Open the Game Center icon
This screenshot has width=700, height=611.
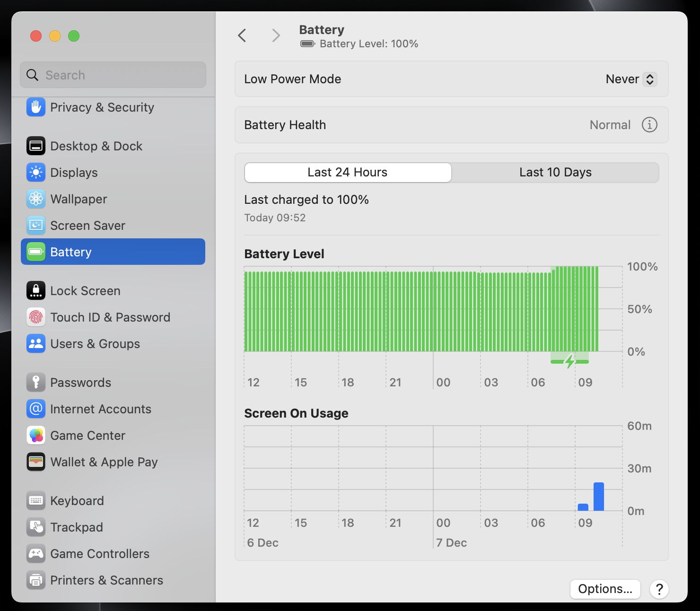36,436
